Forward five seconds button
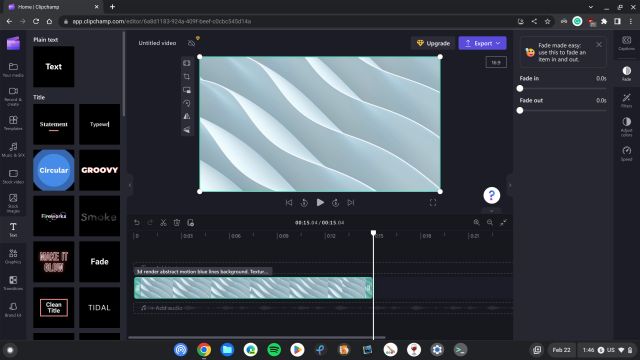The image size is (640, 360). pos(336,202)
